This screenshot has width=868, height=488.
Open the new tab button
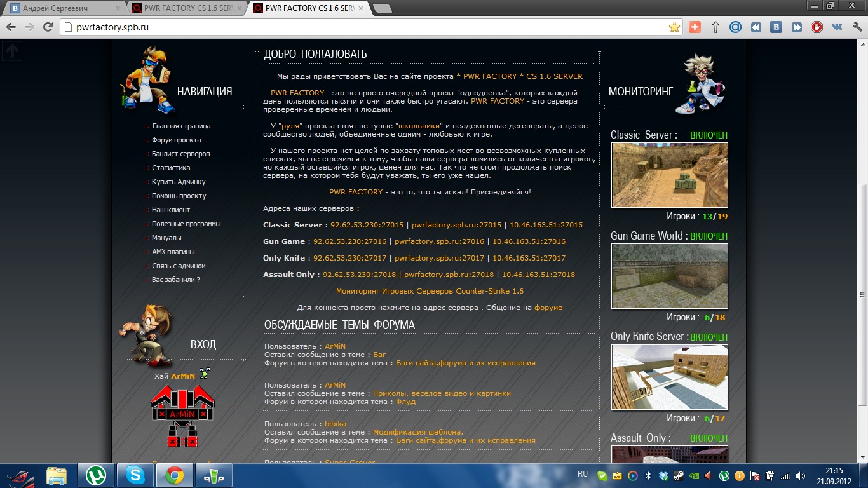(x=382, y=8)
